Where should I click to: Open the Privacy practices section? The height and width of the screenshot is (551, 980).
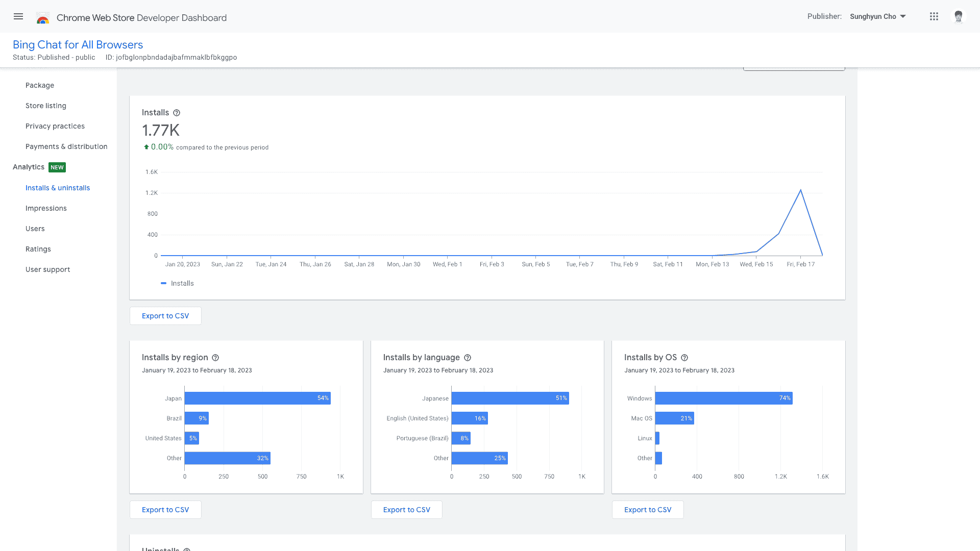[55, 126]
